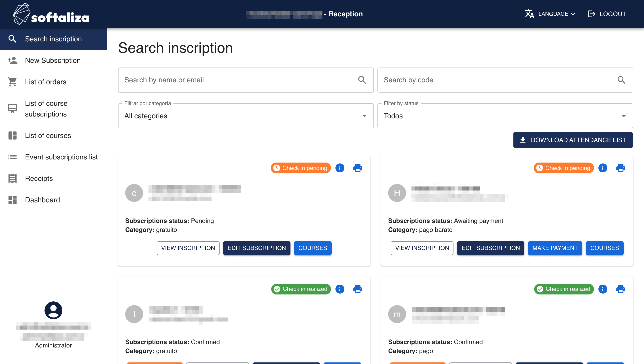This screenshot has width=644, height=364.
Task: Click the info icon on first subscription card
Action: pyautogui.click(x=340, y=168)
